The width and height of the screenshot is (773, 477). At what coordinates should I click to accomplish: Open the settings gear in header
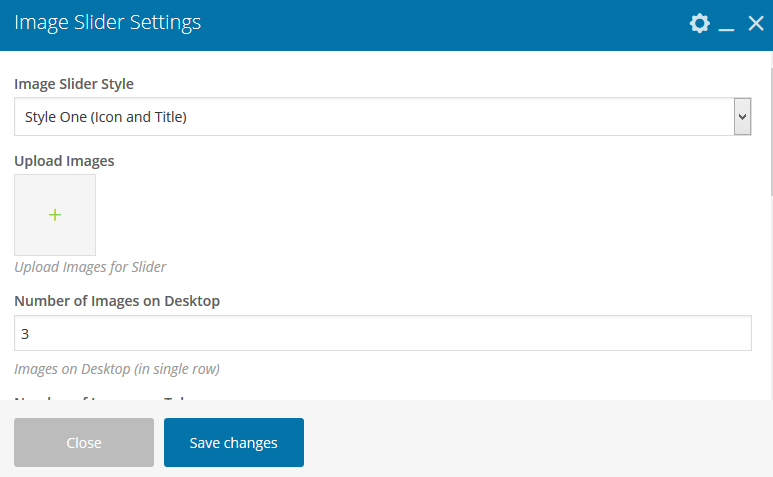click(x=700, y=23)
